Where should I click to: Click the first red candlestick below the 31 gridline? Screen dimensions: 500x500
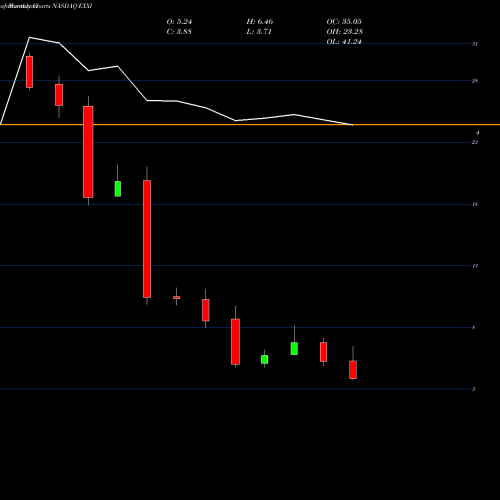tap(30, 72)
